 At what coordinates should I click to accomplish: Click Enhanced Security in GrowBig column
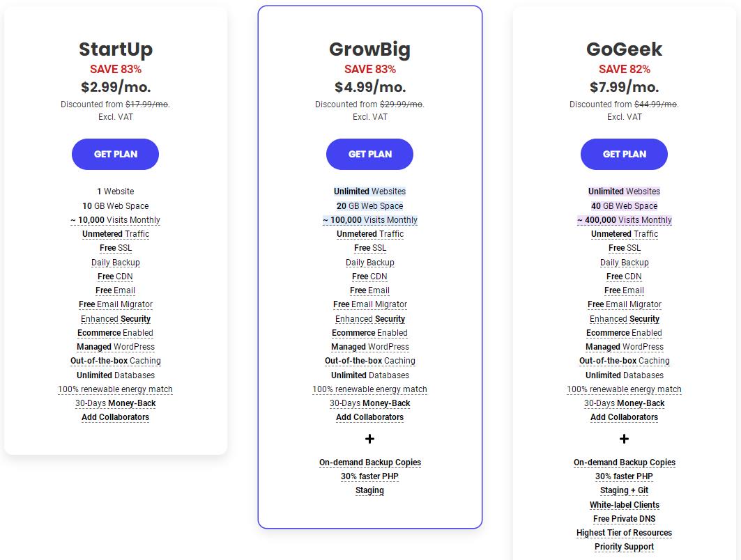[369, 318]
